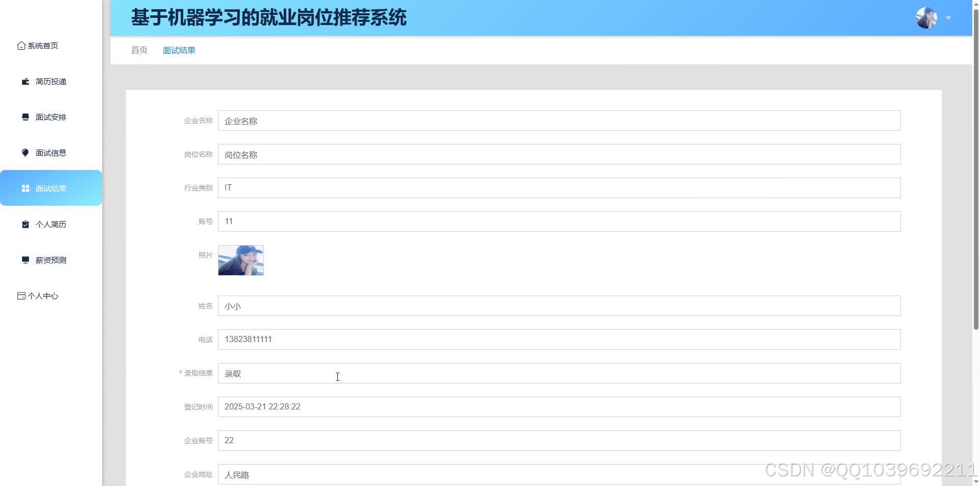
Task: Click the 企业账号 field showing 22
Action: click(559, 441)
